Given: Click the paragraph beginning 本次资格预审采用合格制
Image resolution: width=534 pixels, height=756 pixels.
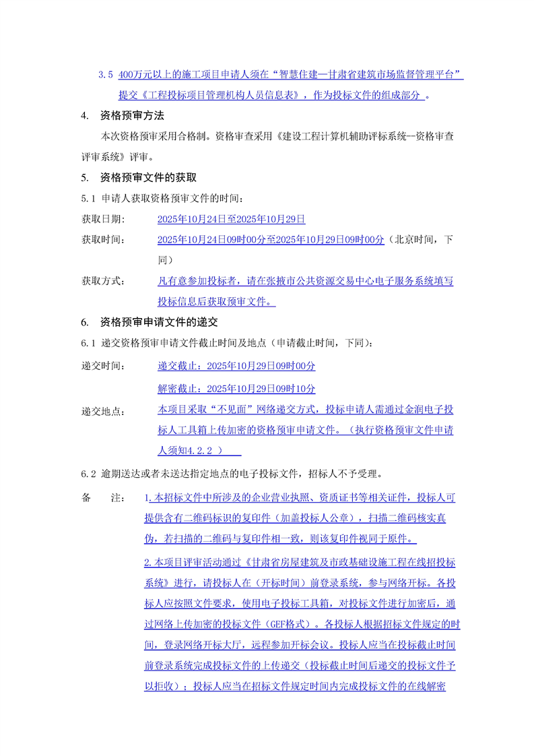Looking at the screenshot, I should [276, 137].
